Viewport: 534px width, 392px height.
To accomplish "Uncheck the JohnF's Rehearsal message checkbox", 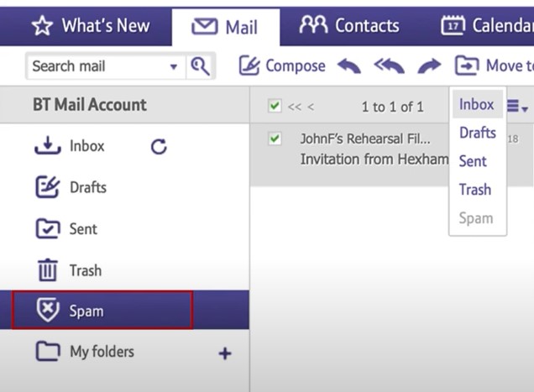I will coord(275,139).
